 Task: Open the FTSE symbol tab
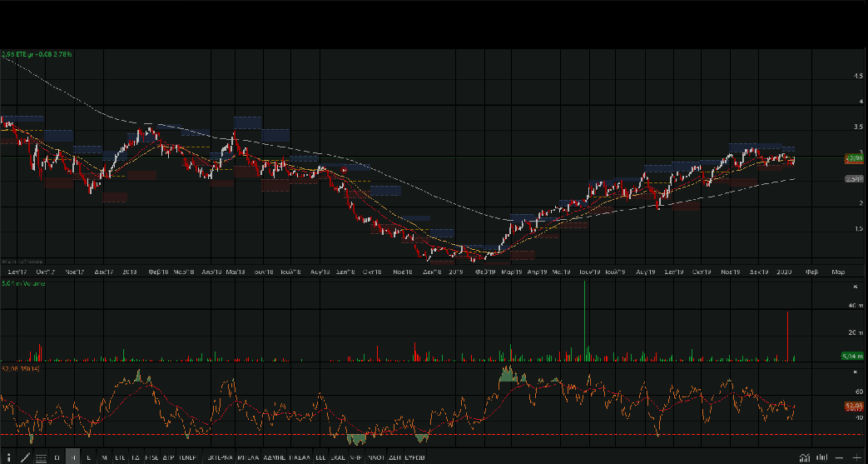(x=151, y=457)
